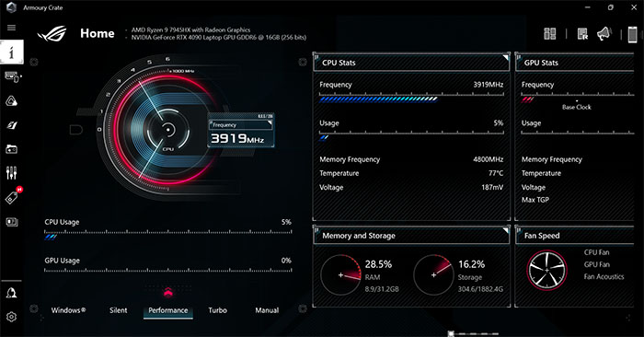Click the GPU Stats Memory Frequency label

point(552,159)
